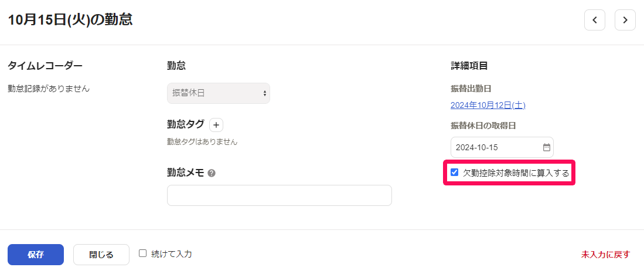
Task: Reset entry using 未入力に戻す link
Action: point(605,255)
